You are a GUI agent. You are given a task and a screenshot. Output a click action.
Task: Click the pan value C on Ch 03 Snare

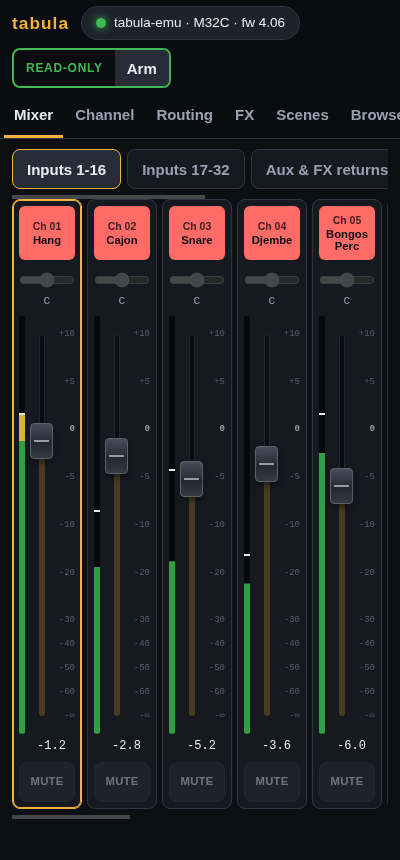[197, 301]
